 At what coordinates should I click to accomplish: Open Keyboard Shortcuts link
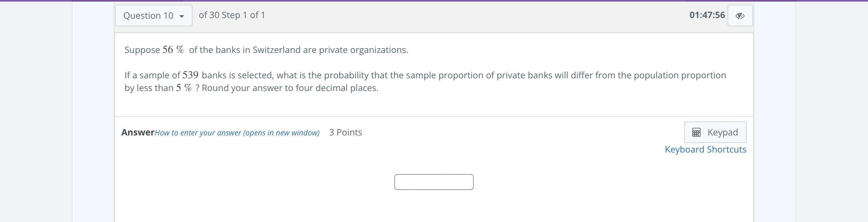click(x=705, y=149)
